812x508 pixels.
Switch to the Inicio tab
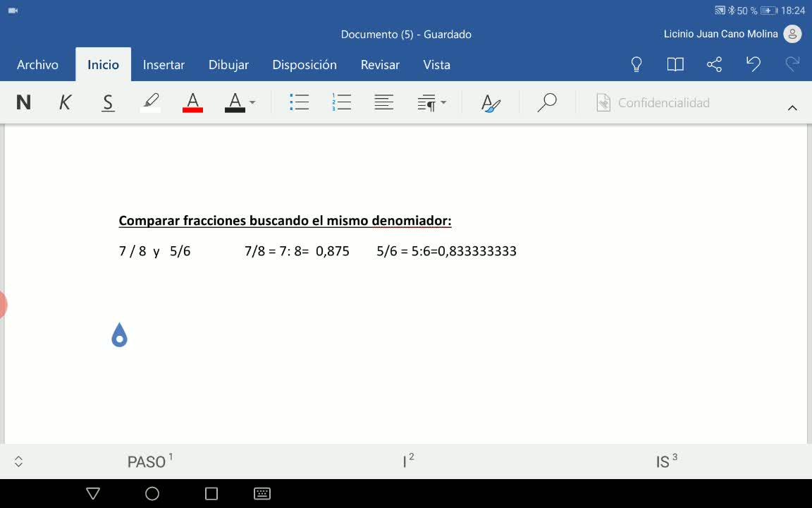(103, 65)
